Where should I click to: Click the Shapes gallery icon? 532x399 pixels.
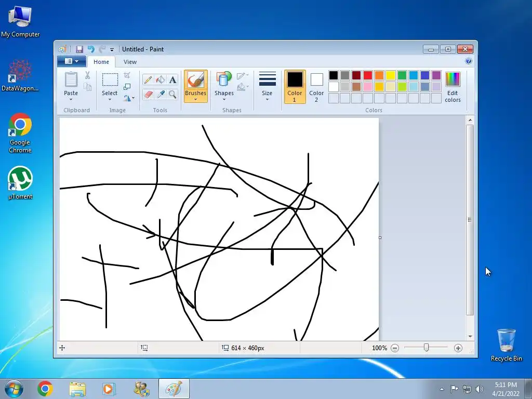(224, 79)
